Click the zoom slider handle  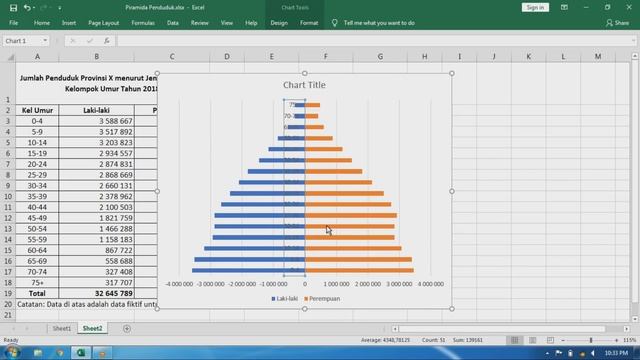pyautogui.click(x=591, y=340)
